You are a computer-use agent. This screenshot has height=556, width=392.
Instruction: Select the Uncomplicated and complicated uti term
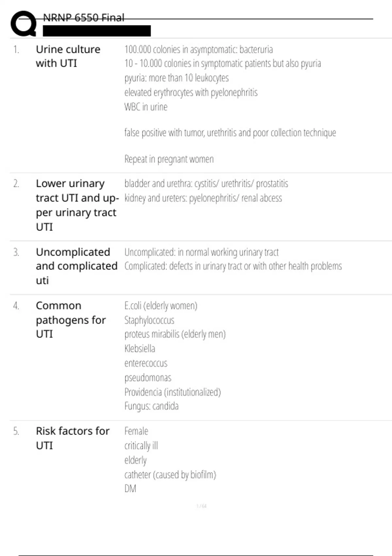[x=76, y=266]
